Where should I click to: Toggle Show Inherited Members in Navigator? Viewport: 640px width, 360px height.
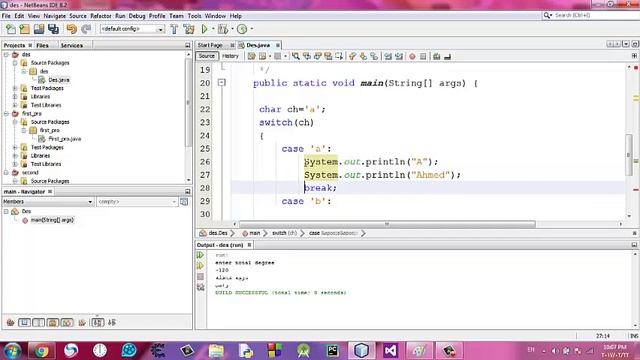click(11, 322)
